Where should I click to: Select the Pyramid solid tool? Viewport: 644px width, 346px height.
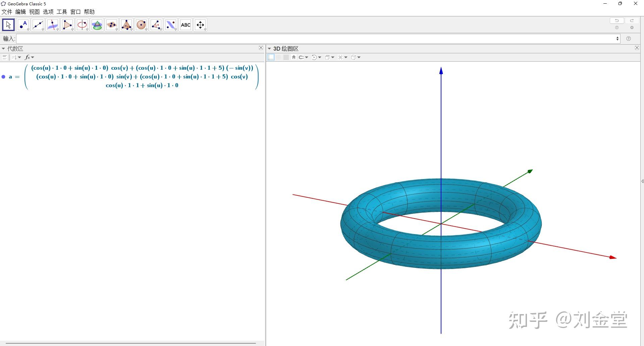point(126,25)
